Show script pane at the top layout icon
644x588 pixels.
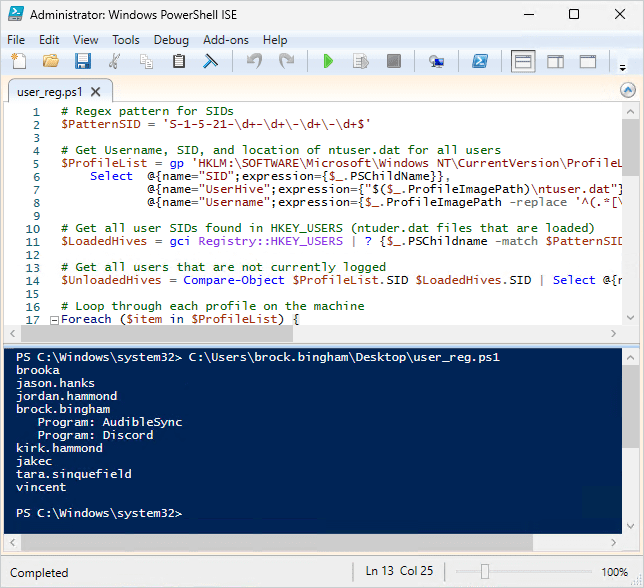[x=523, y=61]
